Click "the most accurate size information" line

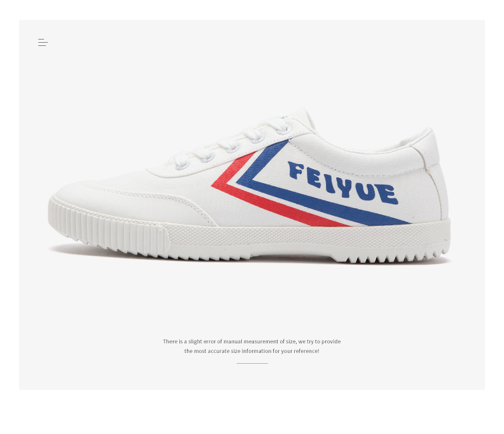coord(251,351)
